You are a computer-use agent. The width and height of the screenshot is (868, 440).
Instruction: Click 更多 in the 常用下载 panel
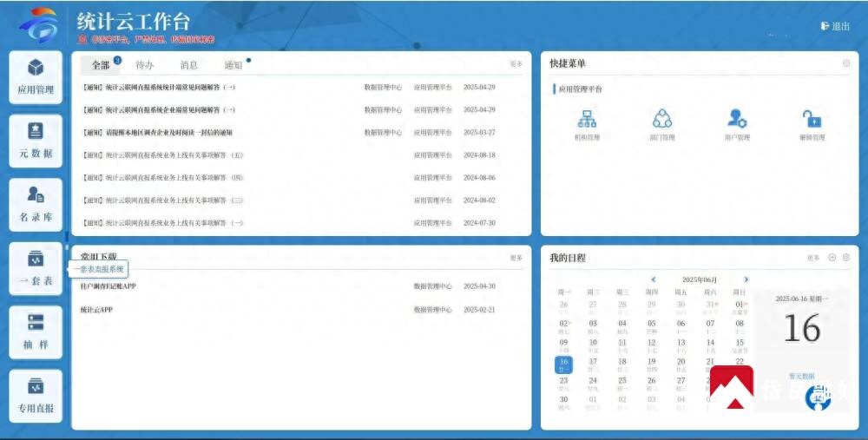click(x=516, y=258)
